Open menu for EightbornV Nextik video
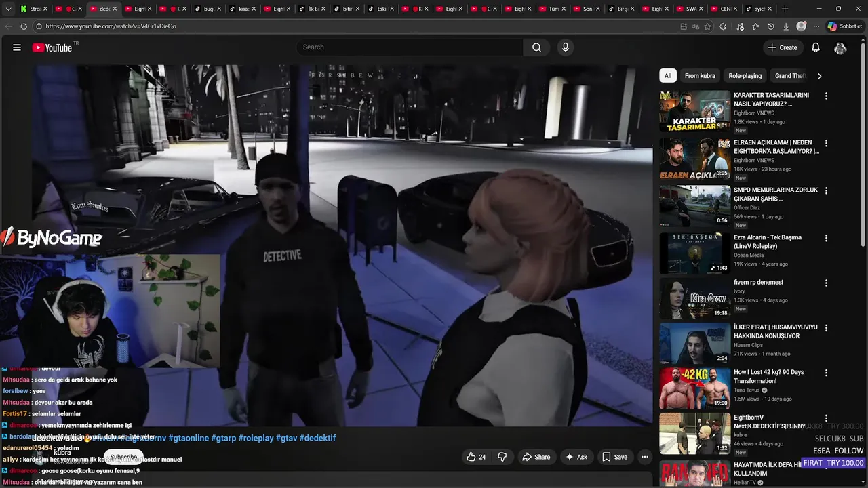The image size is (868, 488). click(x=826, y=419)
